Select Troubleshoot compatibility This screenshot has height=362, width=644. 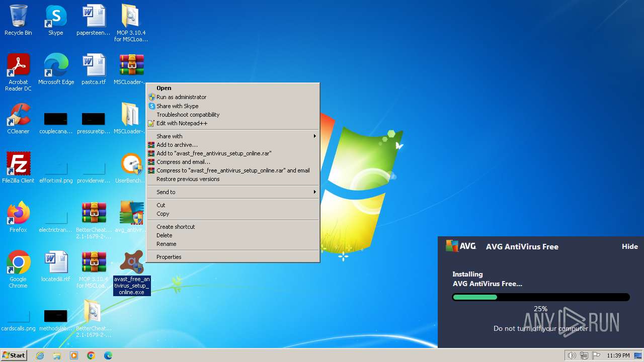(233, 115)
